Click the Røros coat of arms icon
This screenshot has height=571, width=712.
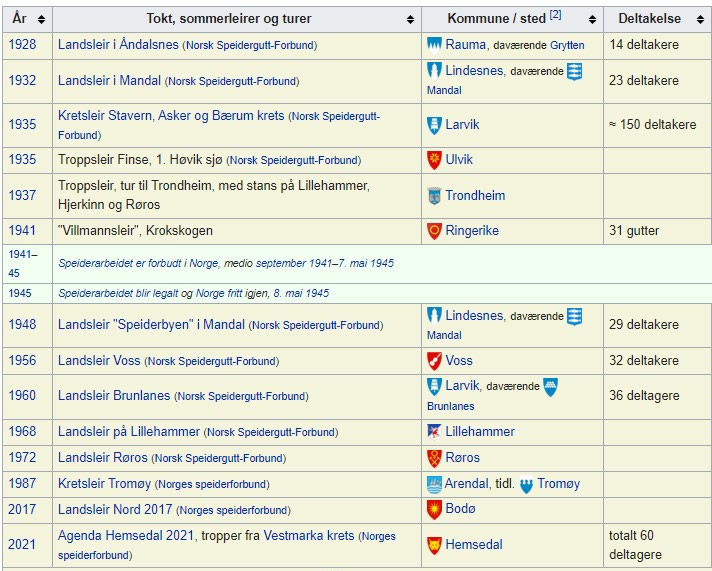tap(434, 458)
